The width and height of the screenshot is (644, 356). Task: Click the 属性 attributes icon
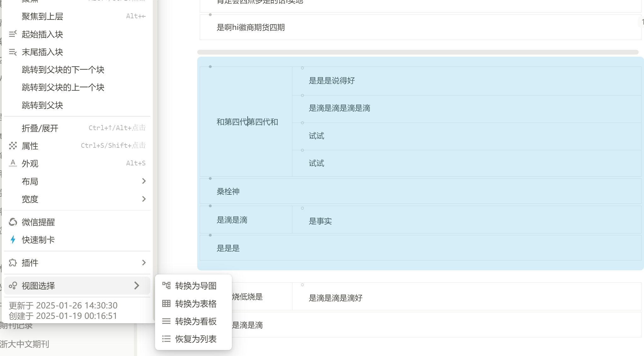click(x=13, y=146)
